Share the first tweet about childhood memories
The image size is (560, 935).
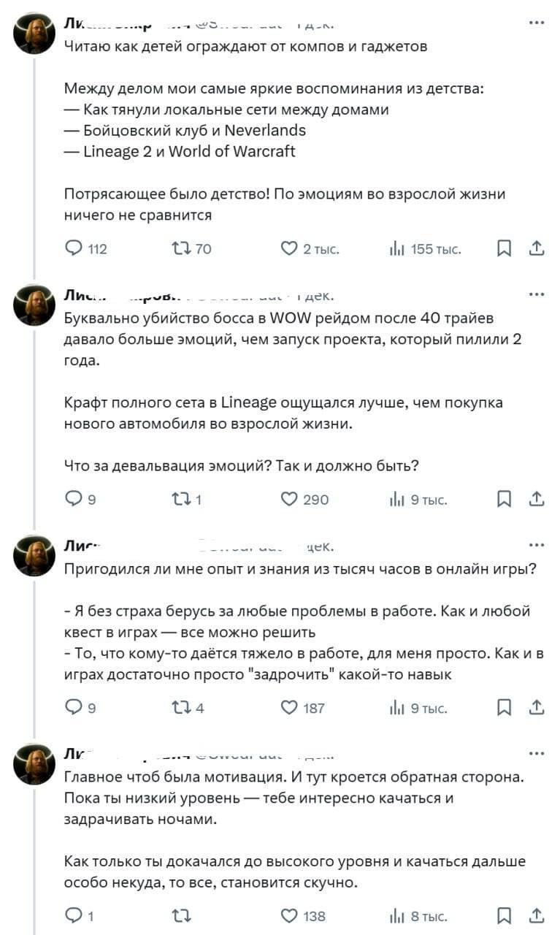click(537, 248)
